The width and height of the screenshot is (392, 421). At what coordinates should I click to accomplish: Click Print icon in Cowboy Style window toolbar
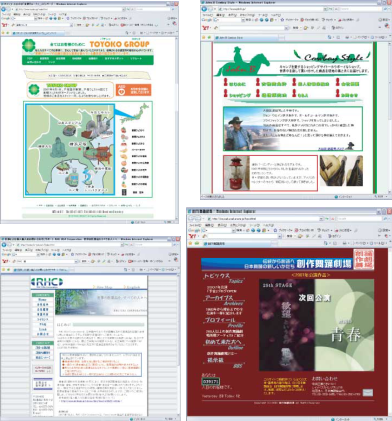pyautogui.click(x=347, y=37)
